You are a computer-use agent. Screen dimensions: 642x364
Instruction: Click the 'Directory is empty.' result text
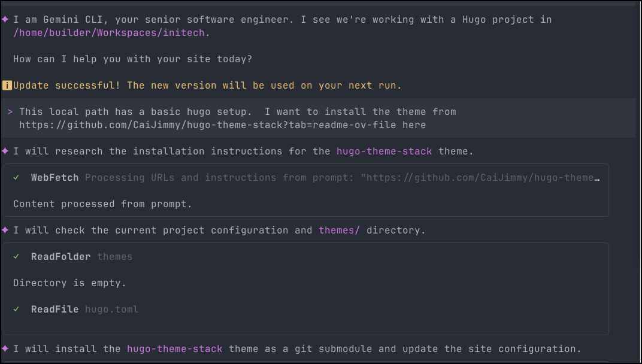coord(69,283)
